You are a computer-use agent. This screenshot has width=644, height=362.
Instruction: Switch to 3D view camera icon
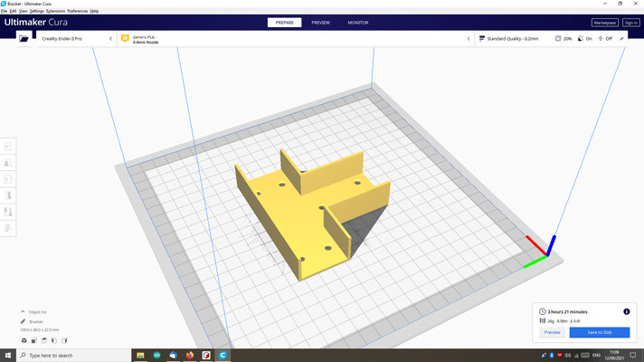tap(24, 340)
